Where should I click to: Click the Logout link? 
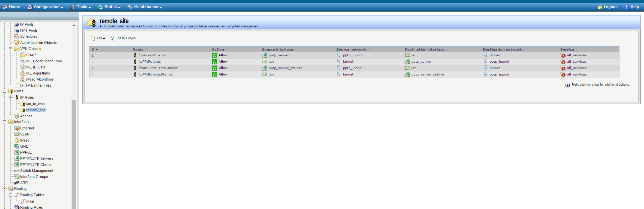607,7
